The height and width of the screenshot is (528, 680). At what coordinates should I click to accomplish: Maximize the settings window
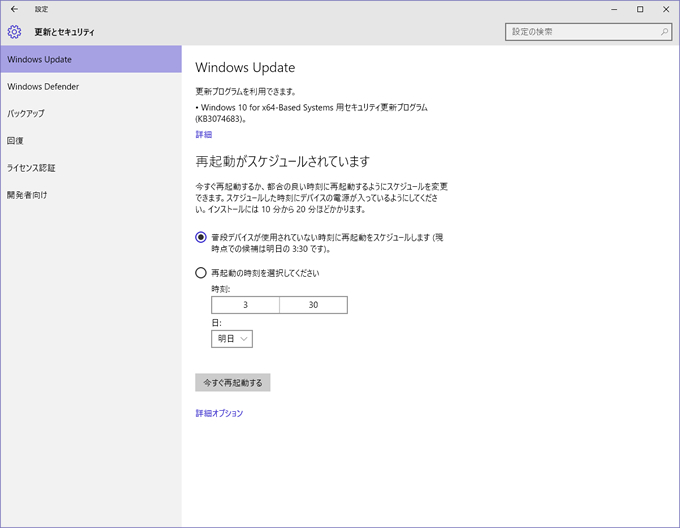pos(640,9)
